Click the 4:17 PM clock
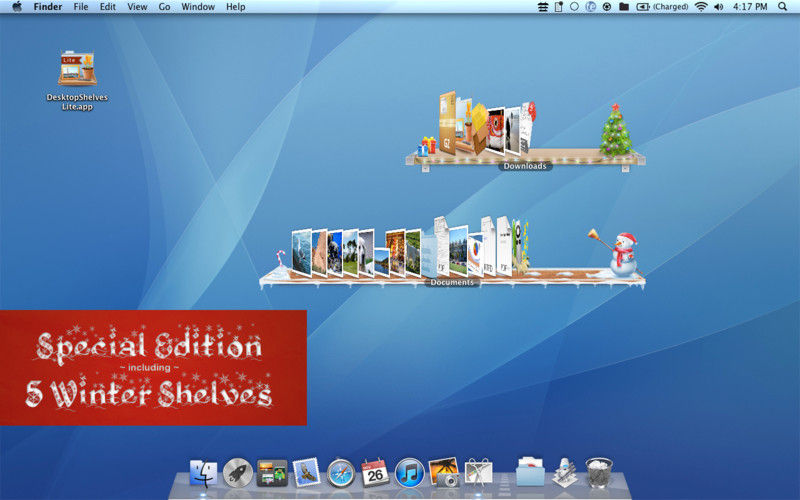 pyautogui.click(x=750, y=7)
